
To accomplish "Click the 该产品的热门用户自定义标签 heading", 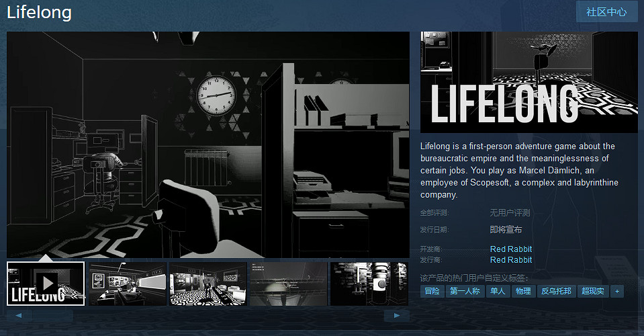I will 474,278.
